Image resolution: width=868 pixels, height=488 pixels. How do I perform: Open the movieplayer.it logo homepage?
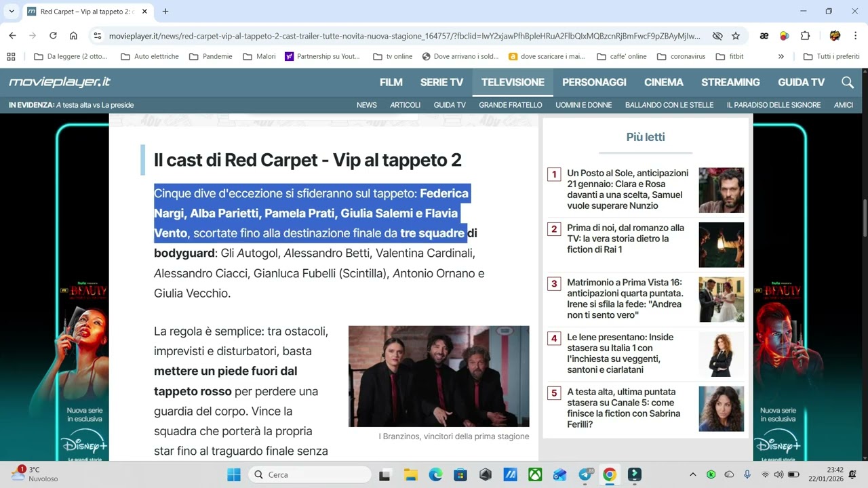pyautogui.click(x=60, y=82)
